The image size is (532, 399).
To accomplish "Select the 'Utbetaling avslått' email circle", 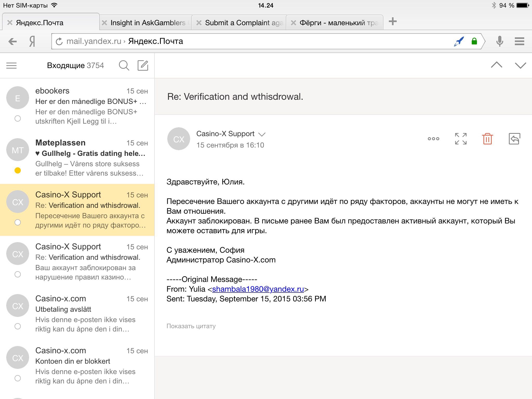I will [18, 326].
